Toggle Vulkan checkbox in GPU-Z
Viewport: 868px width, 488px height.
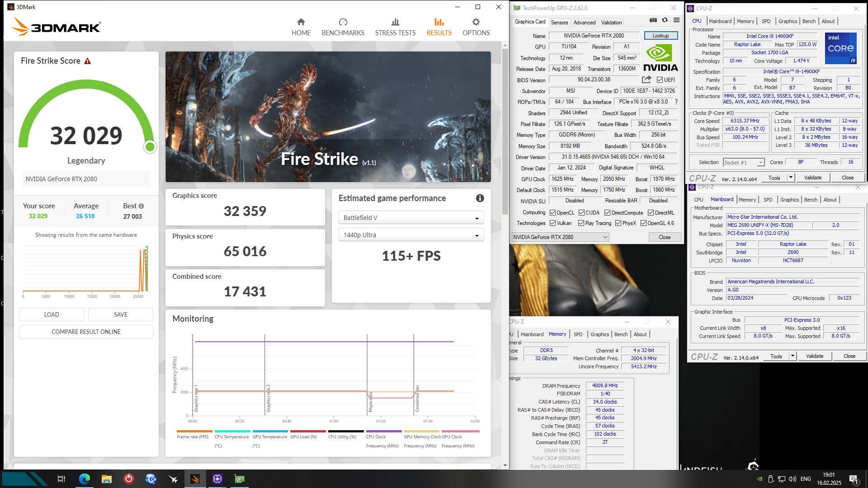(x=552, y=223)
